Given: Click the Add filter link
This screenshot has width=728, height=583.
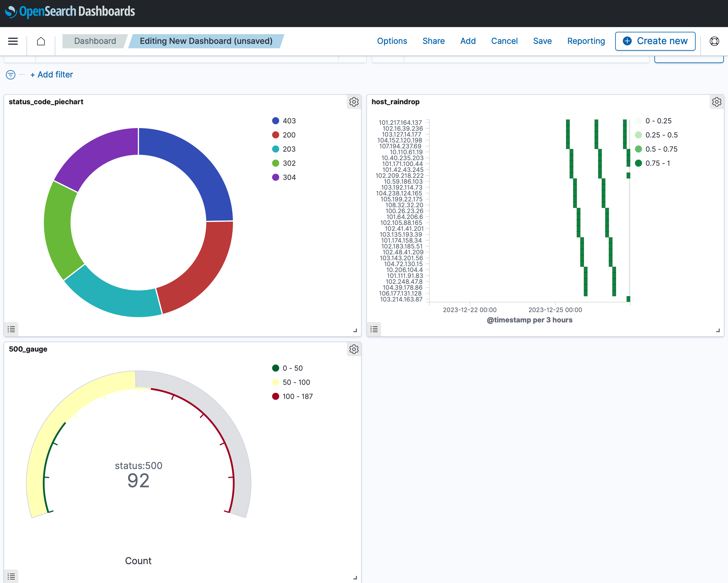Looking at the screenshot, I should pos(52,74).
